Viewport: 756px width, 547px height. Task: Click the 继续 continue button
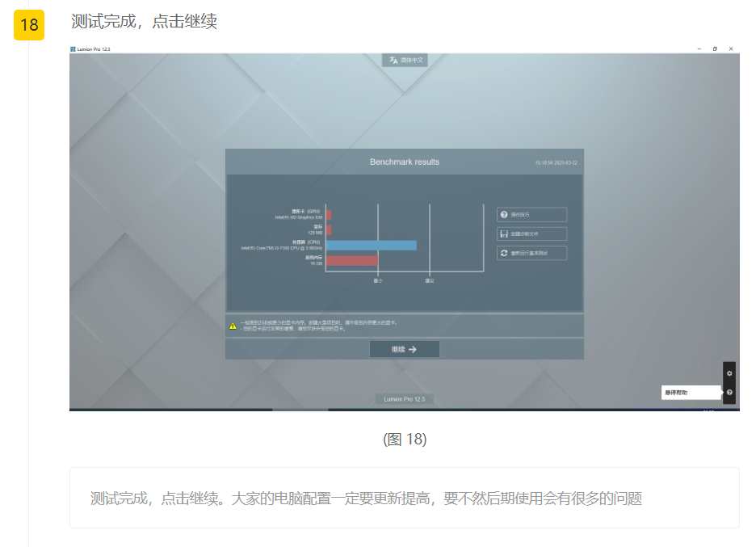(404, 349)
